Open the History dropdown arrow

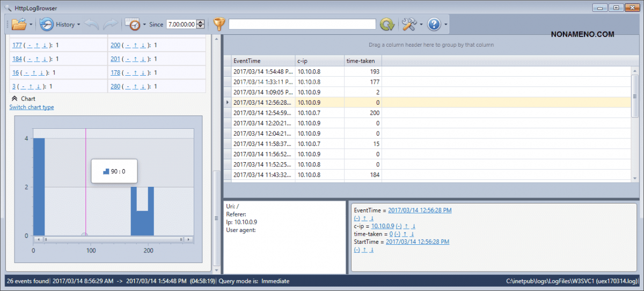[x=79, y=25]
